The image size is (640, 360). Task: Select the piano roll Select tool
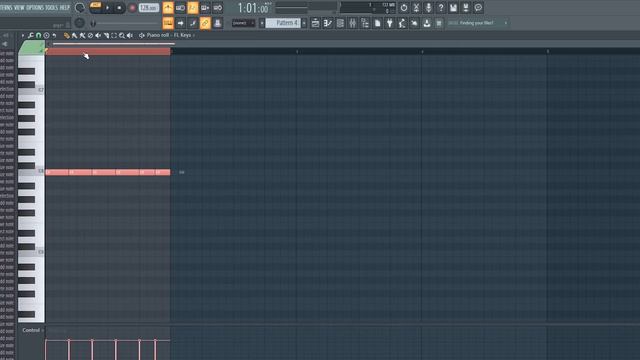[114, 36]
